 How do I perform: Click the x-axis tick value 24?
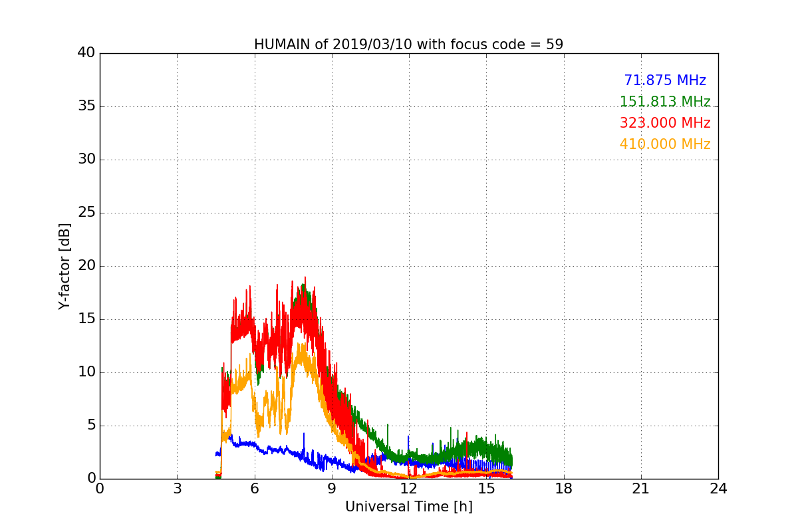pos(718,489)
